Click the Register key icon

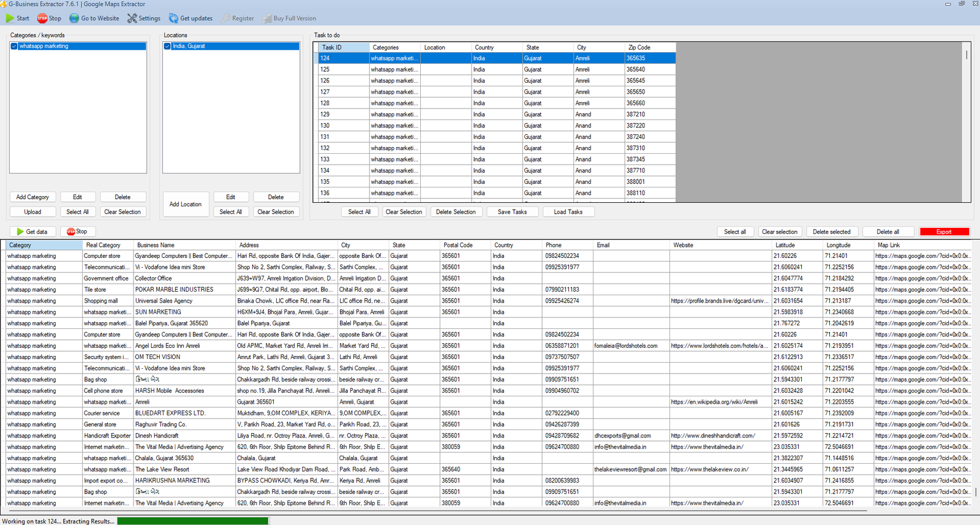pyautogui.click(x=226, y=18)
